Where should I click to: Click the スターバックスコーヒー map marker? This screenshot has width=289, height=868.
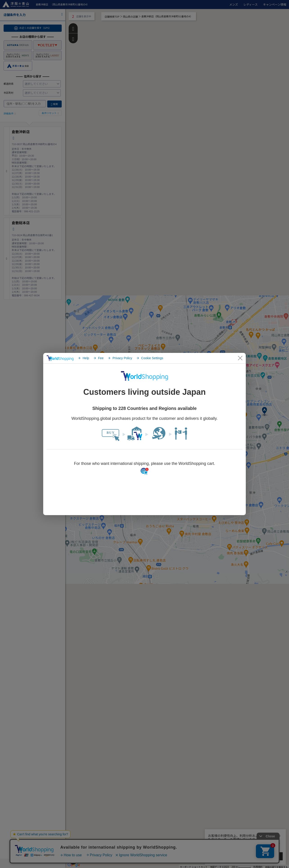click(214, 519)
